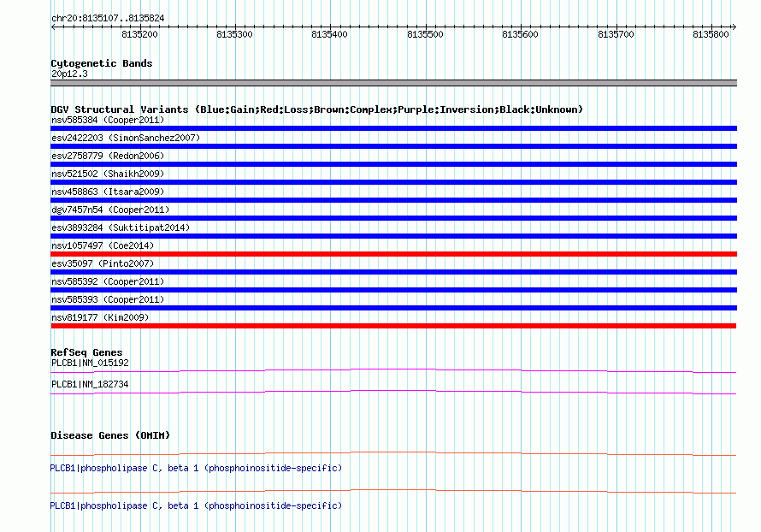
Task: Click the nsv458863 (Itsara2009) variant bar
Action: pyautogui.click(x=393, y=200)
